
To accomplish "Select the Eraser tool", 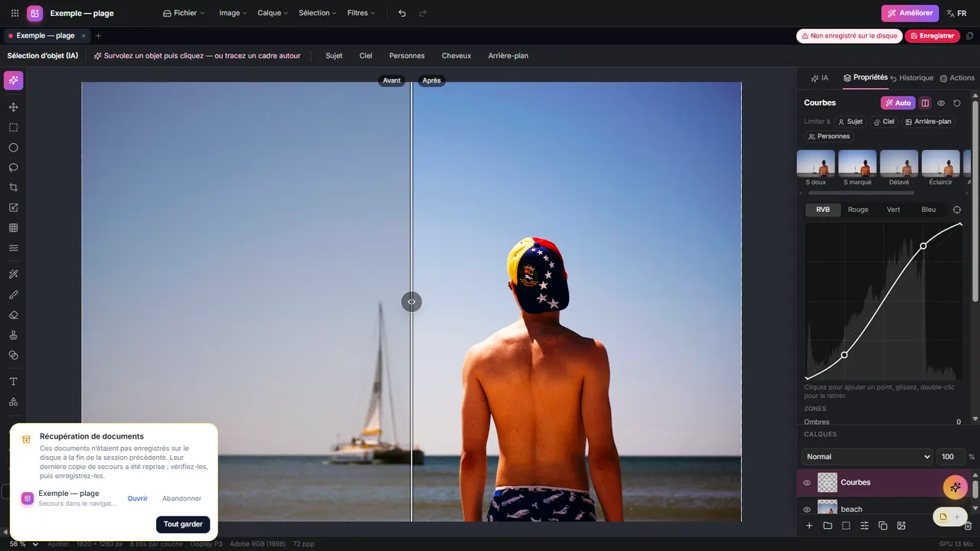I will tap(13, 315).
